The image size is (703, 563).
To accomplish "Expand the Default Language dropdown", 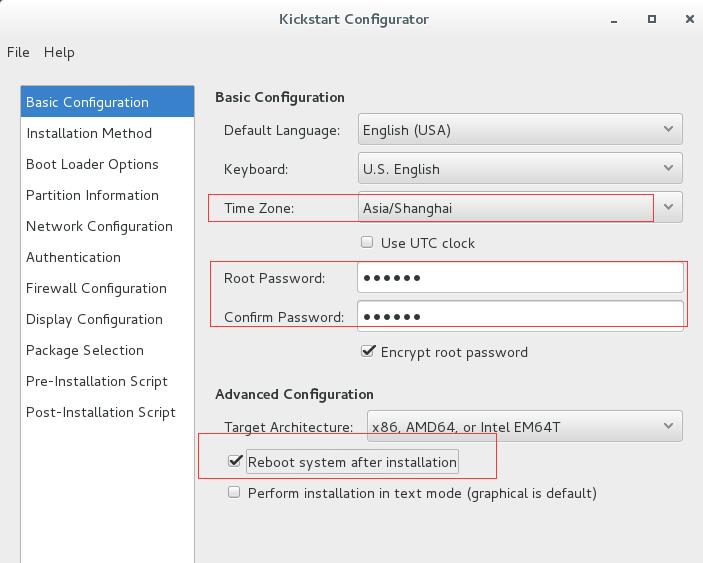I will click(x=520, y=130).
